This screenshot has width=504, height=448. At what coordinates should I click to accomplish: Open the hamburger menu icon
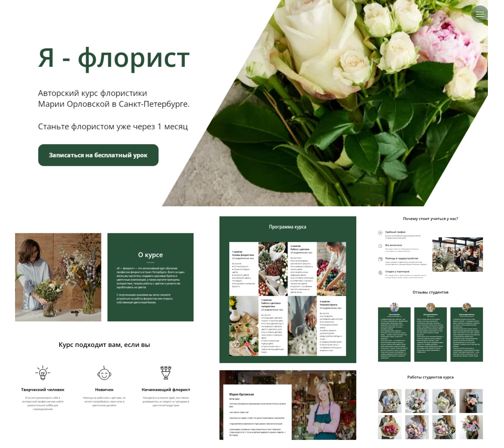480,14
